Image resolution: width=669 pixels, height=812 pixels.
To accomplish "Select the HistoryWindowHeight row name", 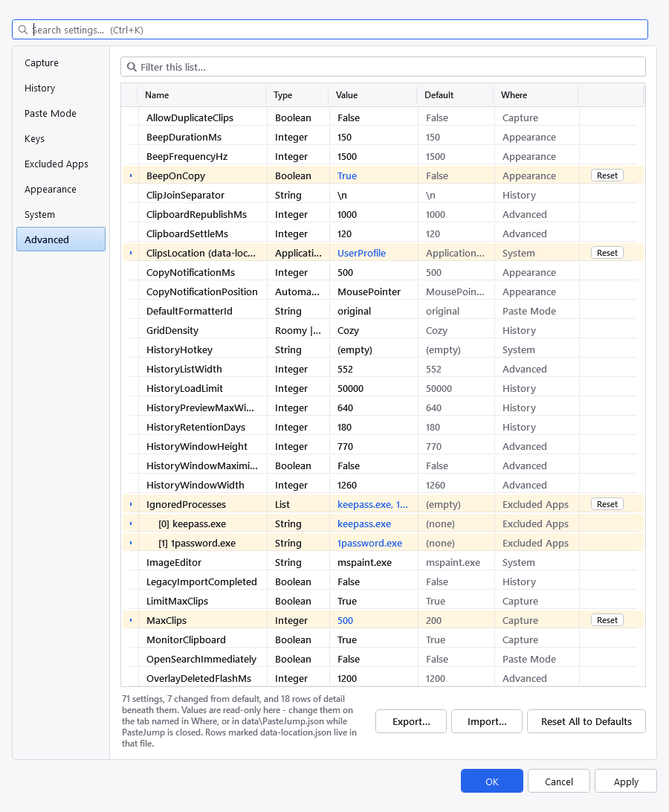I will coord(197,446).
